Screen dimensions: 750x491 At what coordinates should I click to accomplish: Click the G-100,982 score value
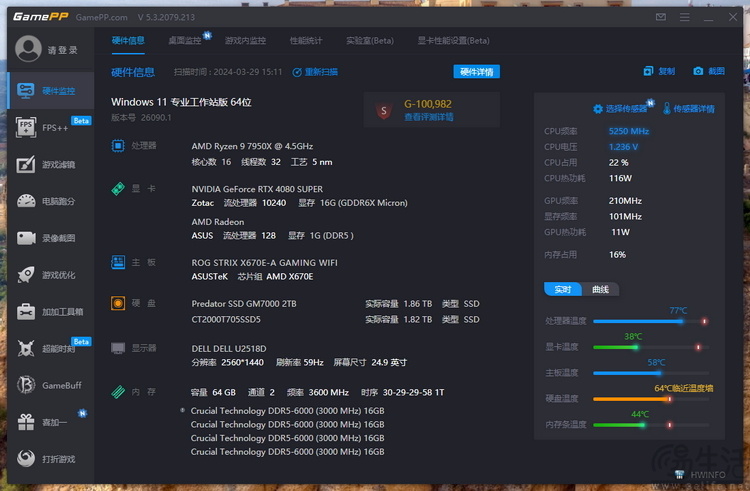pos(428,104)
